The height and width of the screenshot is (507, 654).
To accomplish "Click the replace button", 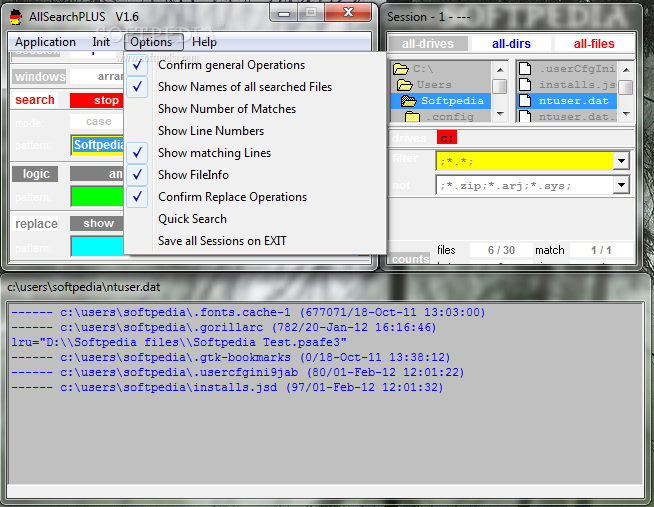I will pos(36,224).
